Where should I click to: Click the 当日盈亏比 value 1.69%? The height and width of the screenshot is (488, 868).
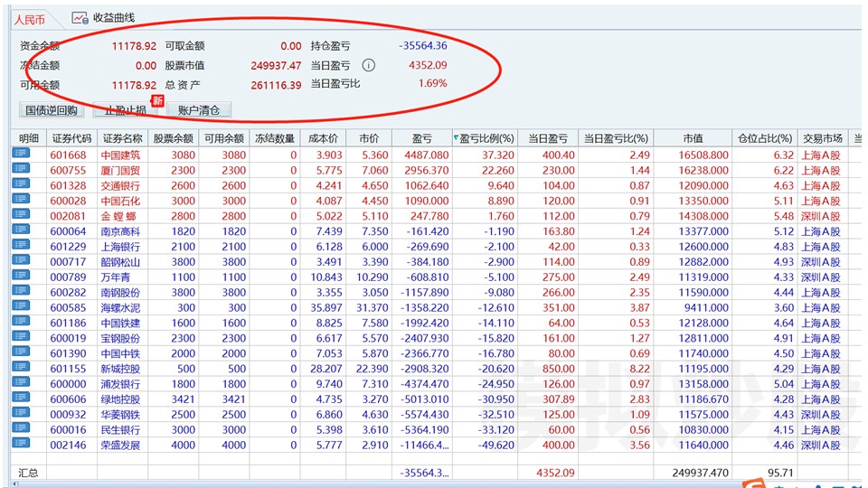433,83
